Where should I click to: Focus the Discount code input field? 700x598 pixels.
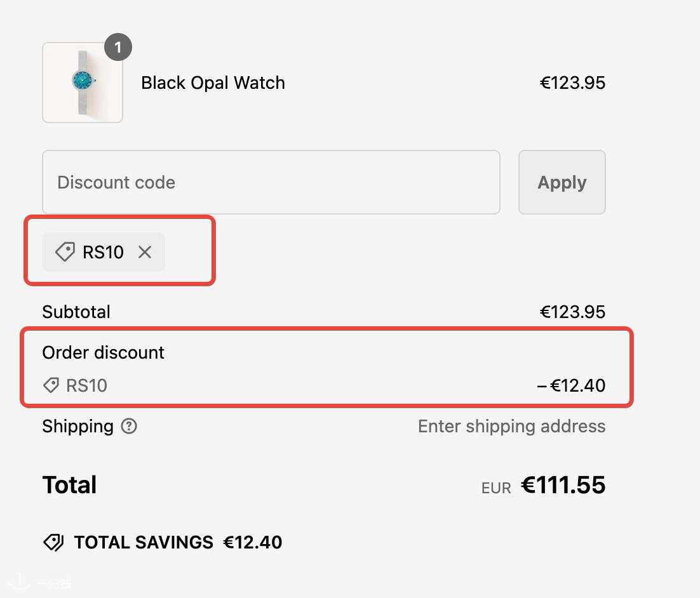pyautogui.click(x=271, y=182)
